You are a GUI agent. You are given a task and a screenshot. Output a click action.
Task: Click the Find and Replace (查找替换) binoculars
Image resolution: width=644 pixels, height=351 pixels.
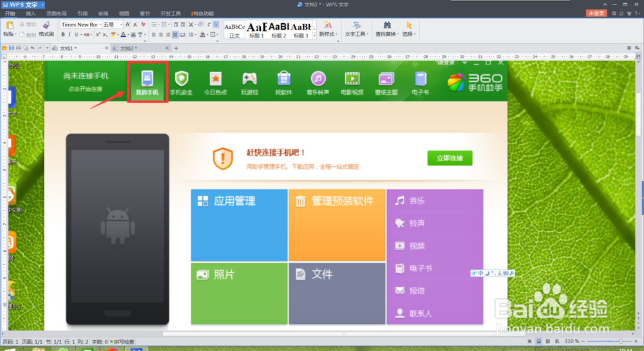coord(387,26)
